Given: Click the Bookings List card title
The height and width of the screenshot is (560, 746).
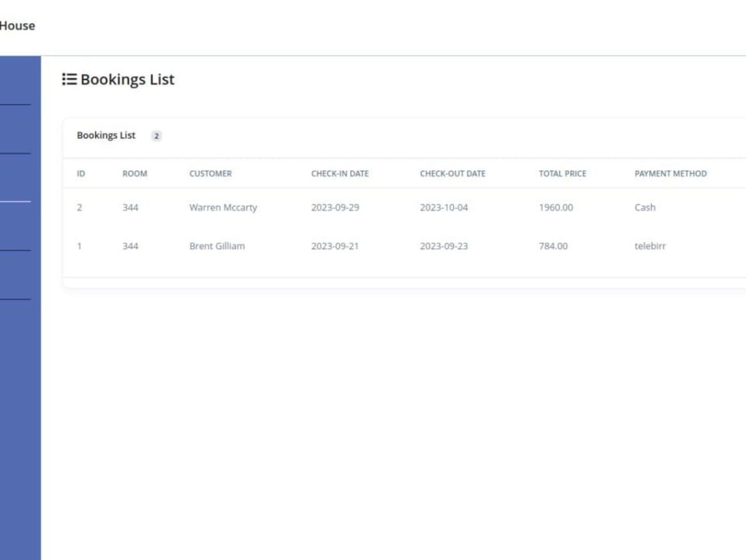Looking at the screenshot, I should coord(106,135).
